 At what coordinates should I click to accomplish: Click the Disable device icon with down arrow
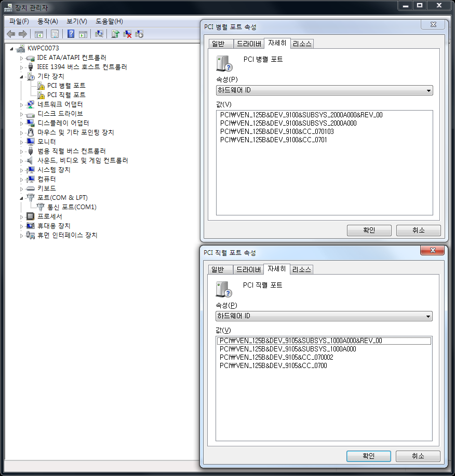[139, 34]
